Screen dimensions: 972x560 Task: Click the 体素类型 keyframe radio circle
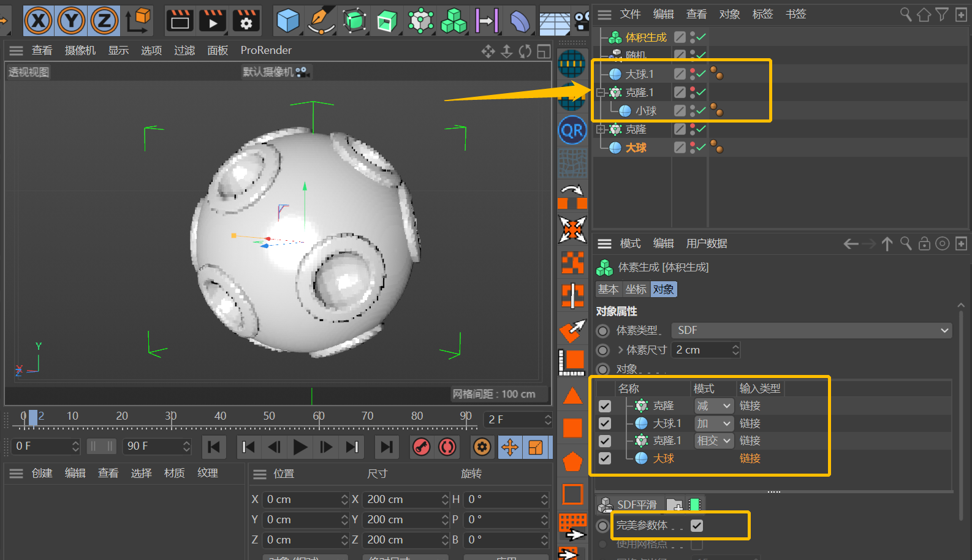click(x=603, y=331)
